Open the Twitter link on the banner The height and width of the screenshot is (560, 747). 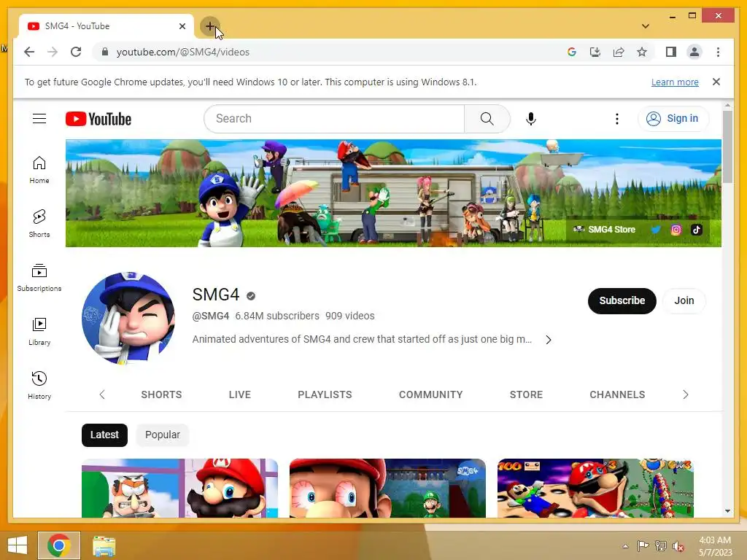click(656, 230)
